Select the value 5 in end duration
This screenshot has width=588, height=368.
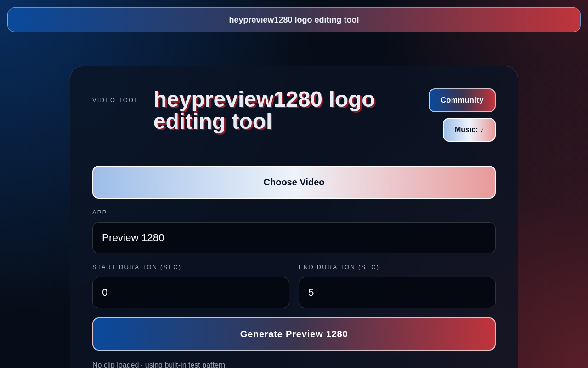pyautogui.click(x=311, y=293)
